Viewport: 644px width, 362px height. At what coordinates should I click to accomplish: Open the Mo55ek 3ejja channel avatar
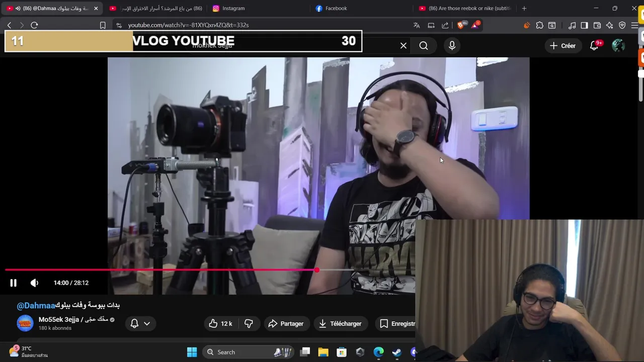[x=25, y=323]
